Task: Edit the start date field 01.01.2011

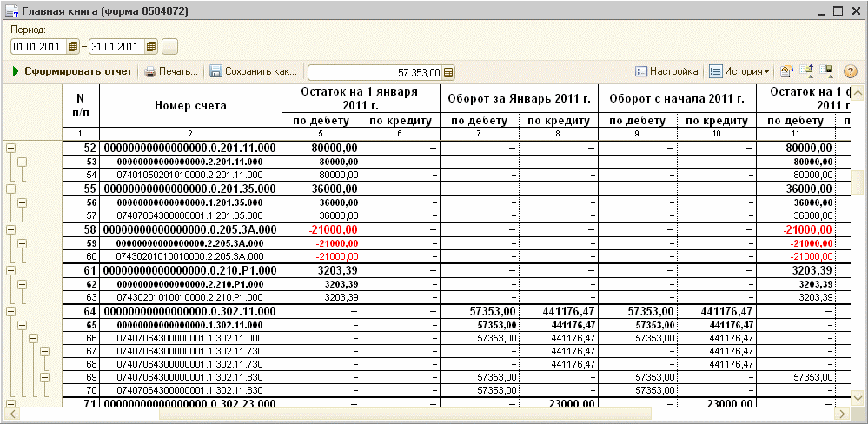Action: pos(39,47)
